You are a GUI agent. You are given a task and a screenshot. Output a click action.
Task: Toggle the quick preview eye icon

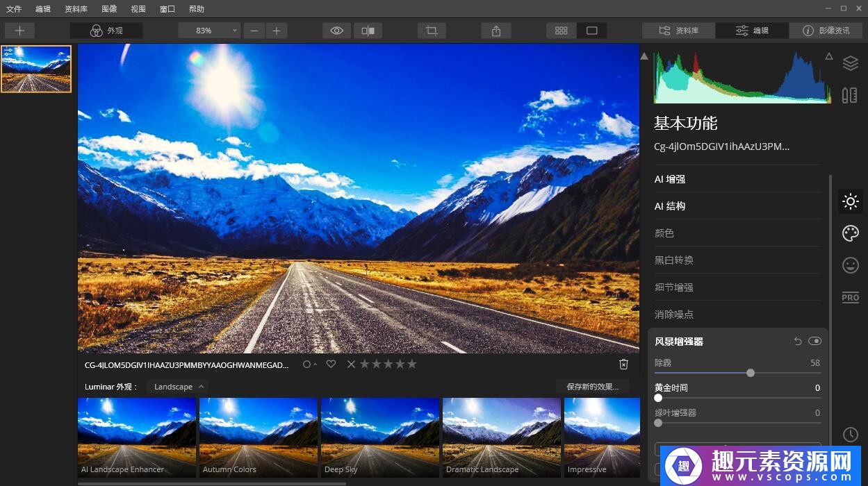coord(337,31)
